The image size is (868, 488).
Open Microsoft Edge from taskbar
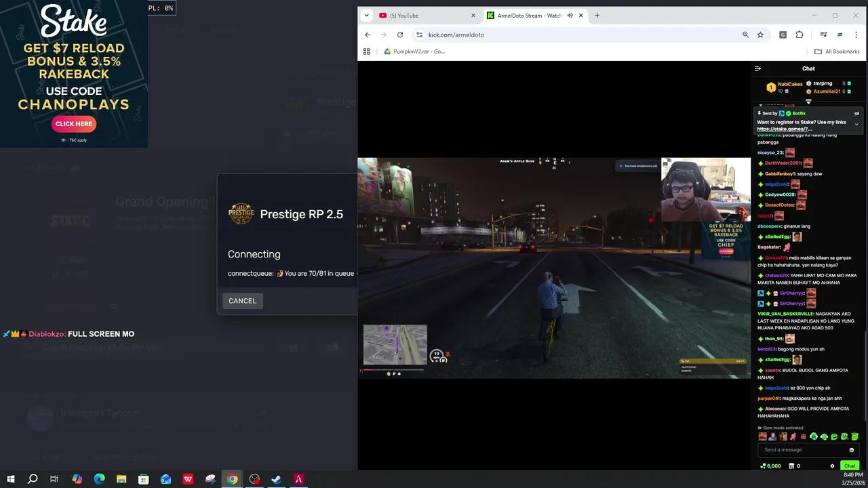tap(99, 479)
